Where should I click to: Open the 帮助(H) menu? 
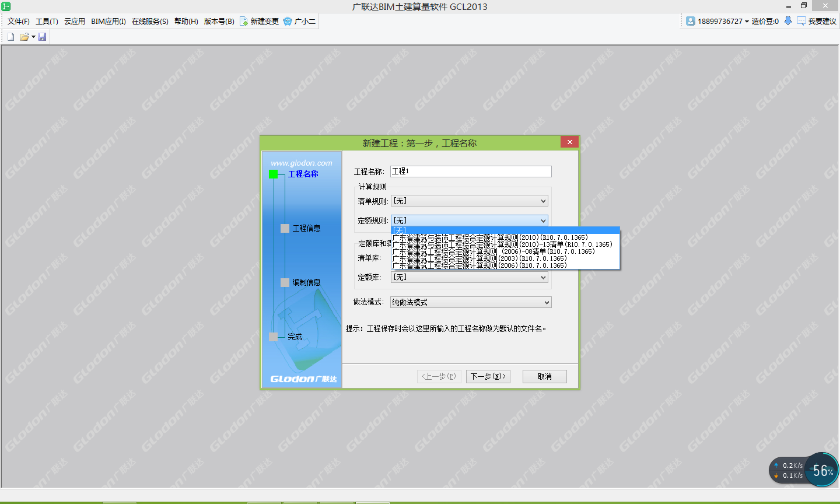point(186,21)
